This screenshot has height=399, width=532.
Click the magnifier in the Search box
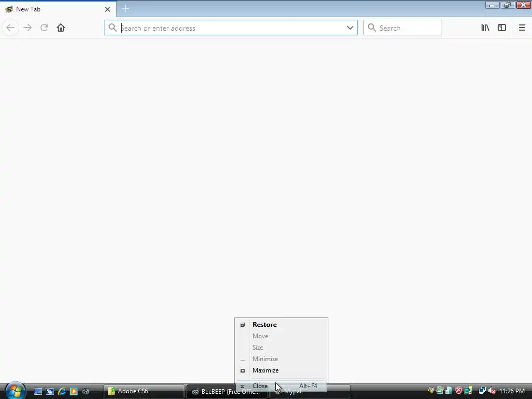pyautogui.click(x=372, y=28)
